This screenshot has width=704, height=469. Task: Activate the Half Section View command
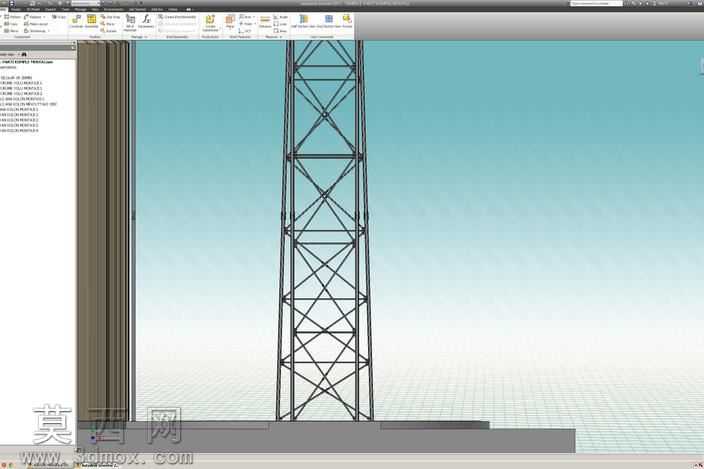(304, 21)
